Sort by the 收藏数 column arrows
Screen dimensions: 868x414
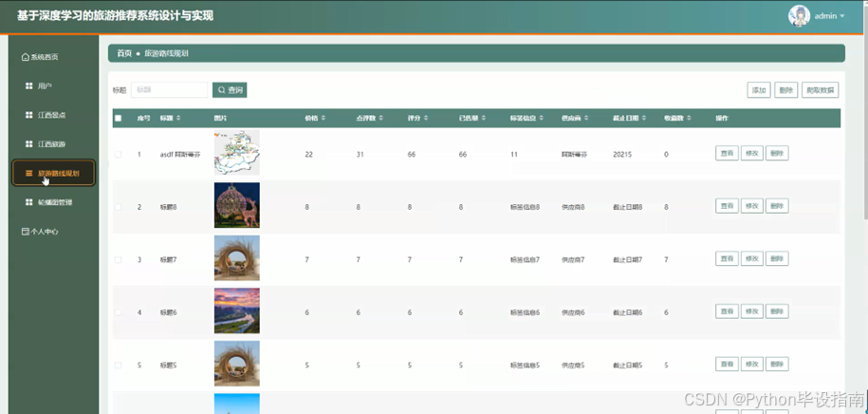690,118
